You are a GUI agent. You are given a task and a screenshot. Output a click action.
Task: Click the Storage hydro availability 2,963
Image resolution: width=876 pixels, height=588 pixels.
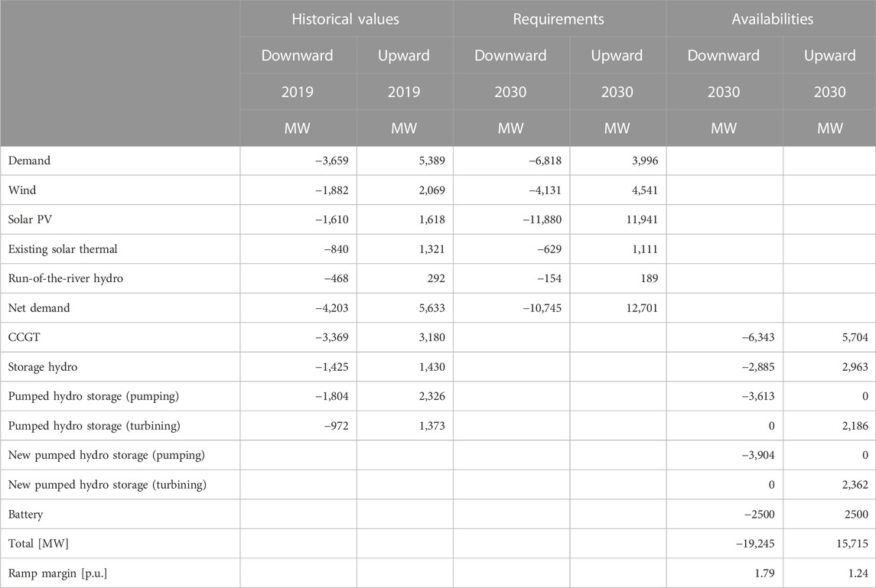[854, 368]
